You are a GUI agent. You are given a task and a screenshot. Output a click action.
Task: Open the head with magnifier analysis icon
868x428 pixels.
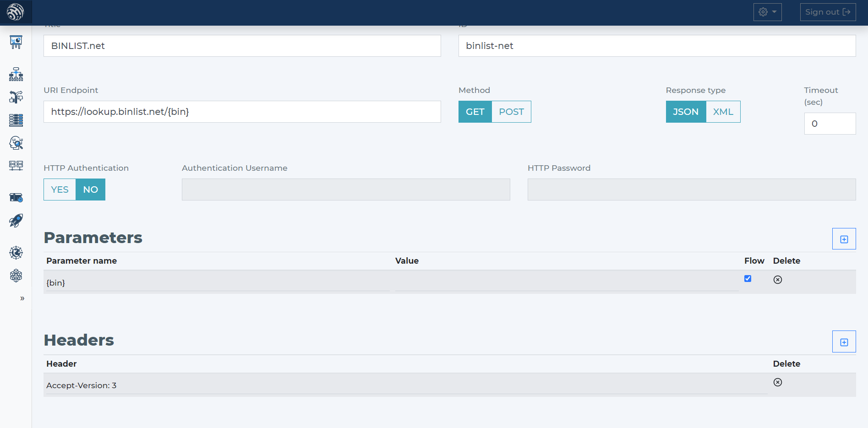coord(16,143)
